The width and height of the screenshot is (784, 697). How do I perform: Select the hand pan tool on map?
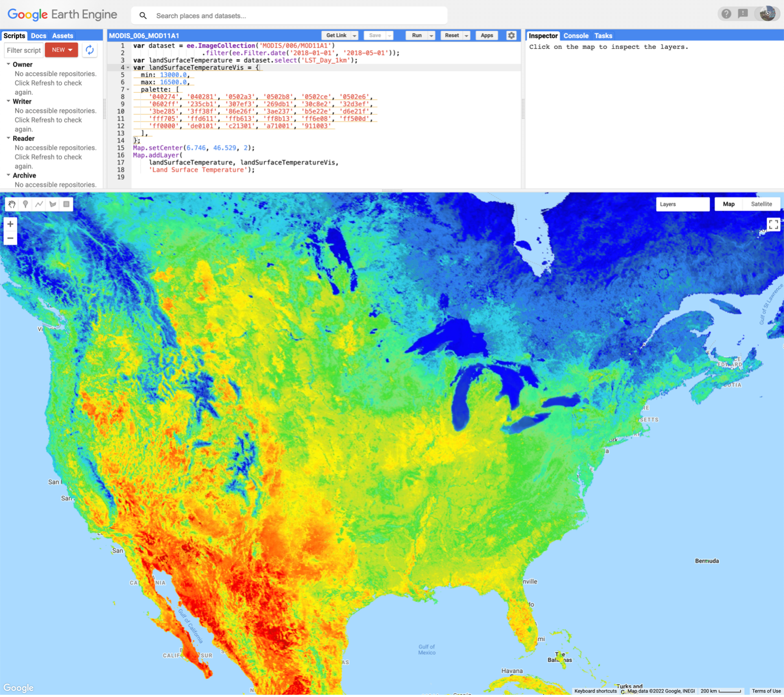12,204
